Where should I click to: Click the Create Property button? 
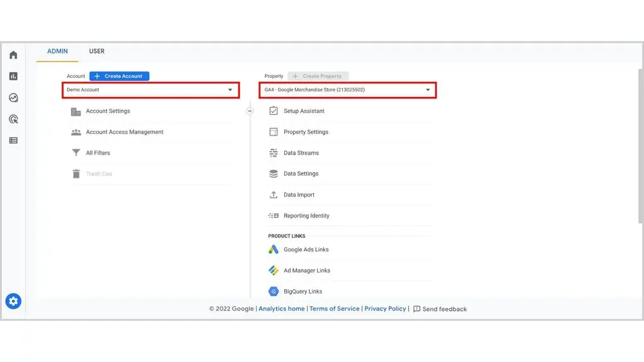pyautogui.click(x=318, y=76)
